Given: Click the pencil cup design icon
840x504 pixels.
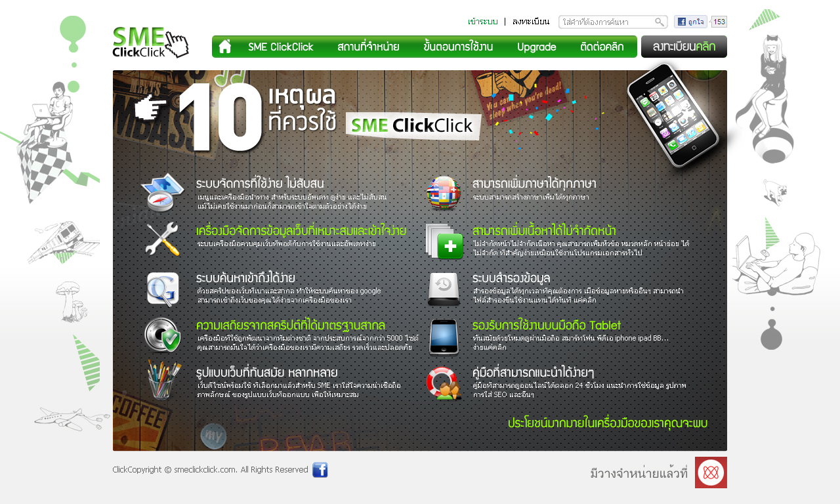Looking at the screenshot, I should 162,379.
